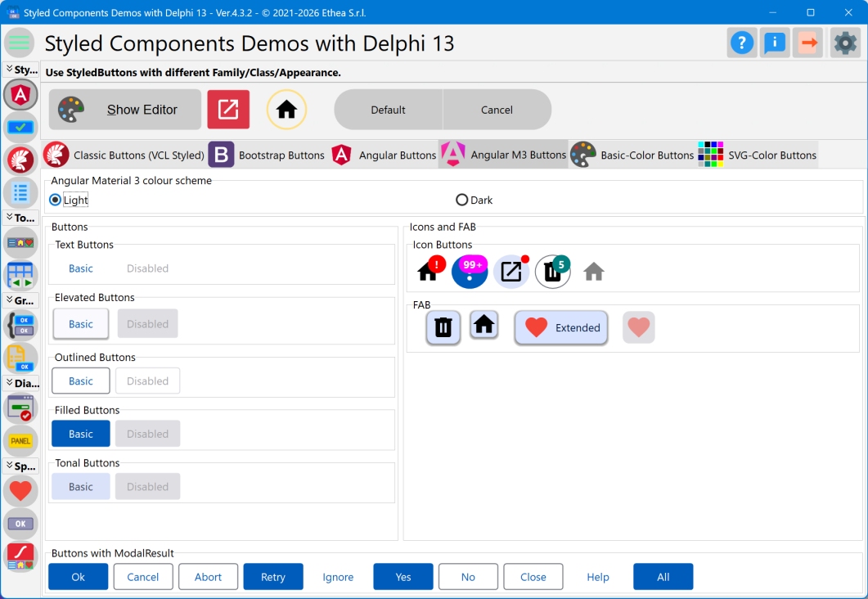Click the Extended FAB with heart
868x599 pixels.
561,328
